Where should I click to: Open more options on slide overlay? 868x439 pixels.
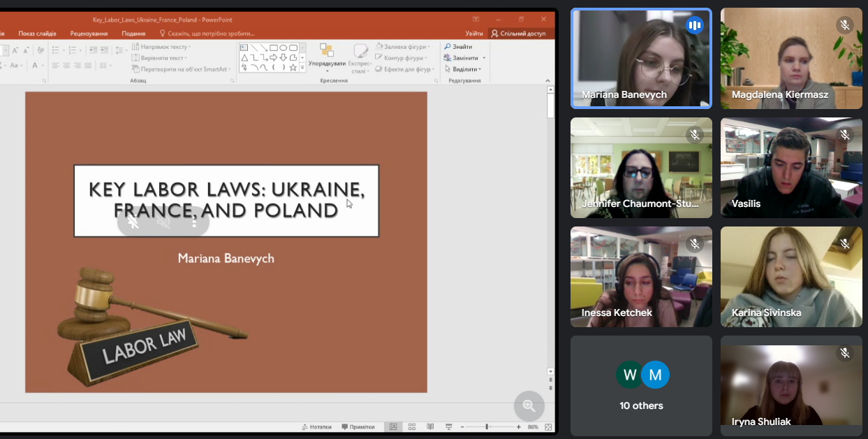coord(194,222)
